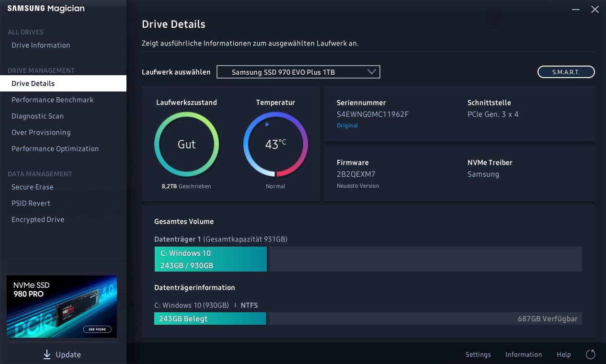Close the Samsung Magician window
Image resolution: width=606 pixels, height=364 pixels.
click(595, 10)
